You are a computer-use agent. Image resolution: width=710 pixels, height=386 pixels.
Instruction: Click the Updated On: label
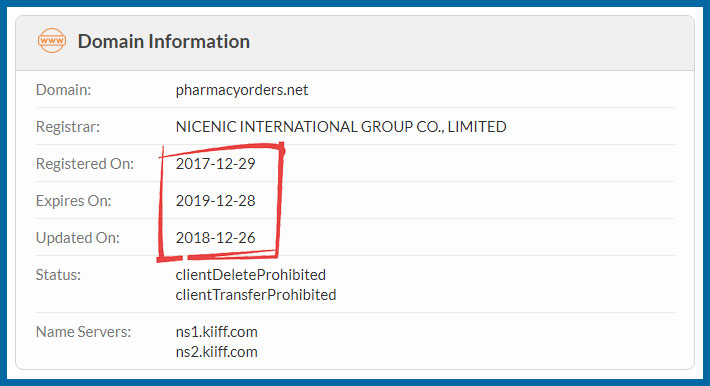coord(77,237)
